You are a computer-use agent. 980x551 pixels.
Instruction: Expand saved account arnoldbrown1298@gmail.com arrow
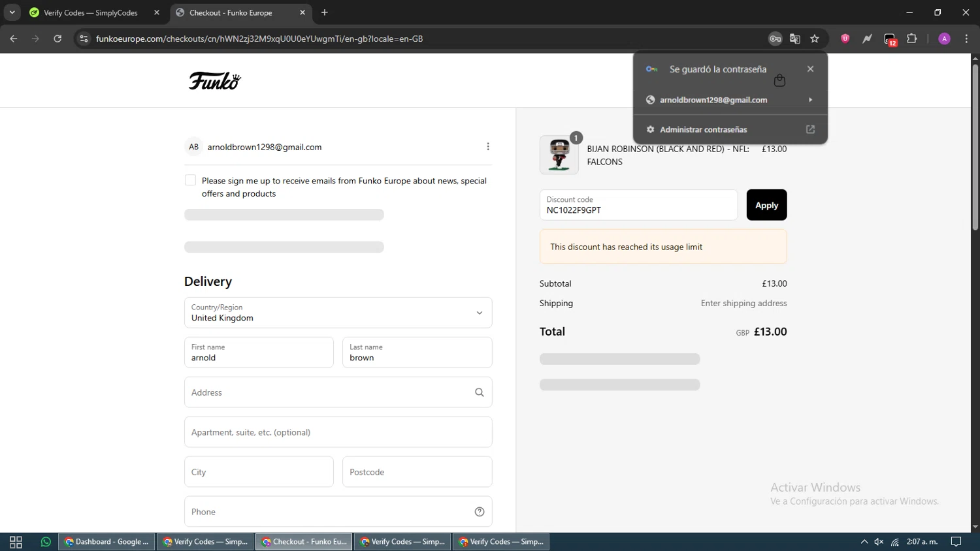810,100
